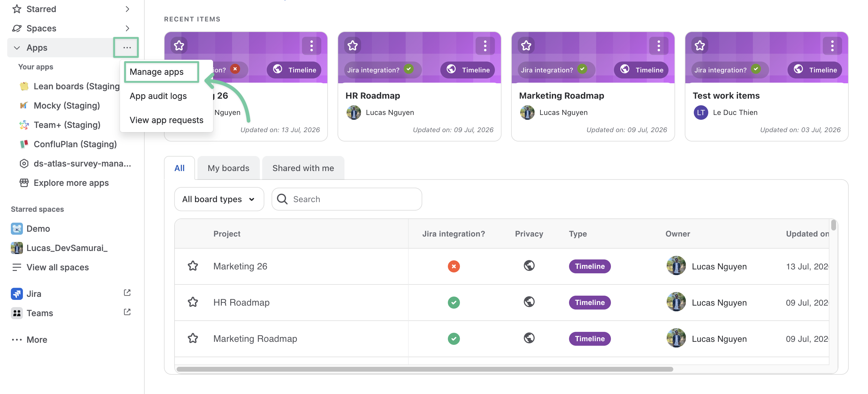Switch to the My boards tab
Viewport: 868px width, 394px height.
point(228,168)
